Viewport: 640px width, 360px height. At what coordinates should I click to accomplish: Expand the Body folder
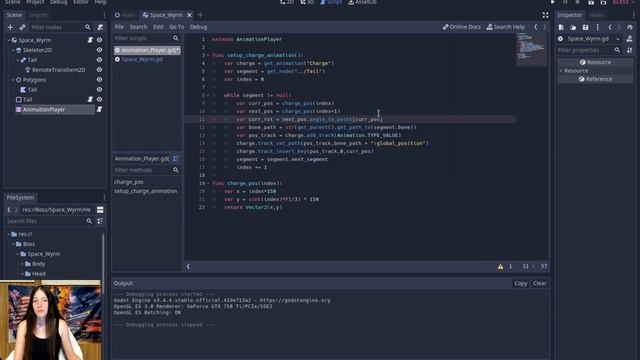22,264
